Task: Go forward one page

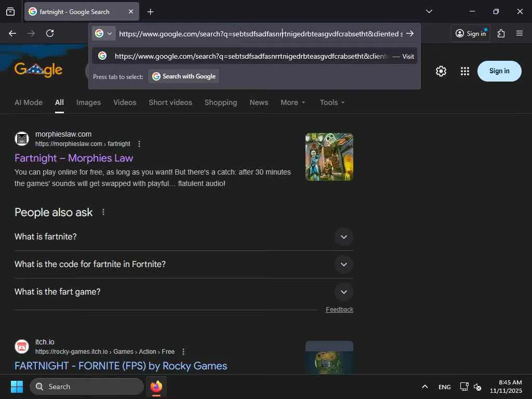Action: point(31,33)
